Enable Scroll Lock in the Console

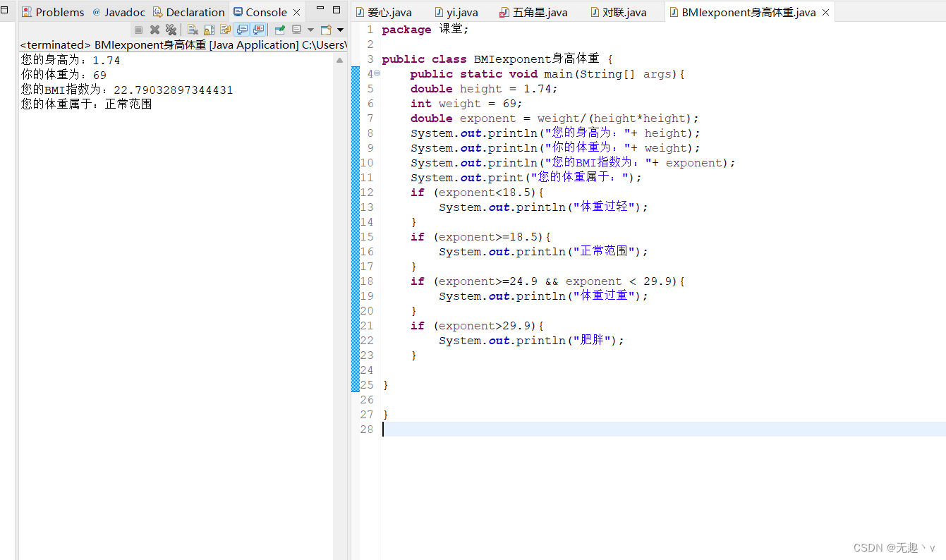tap(210, 29)
